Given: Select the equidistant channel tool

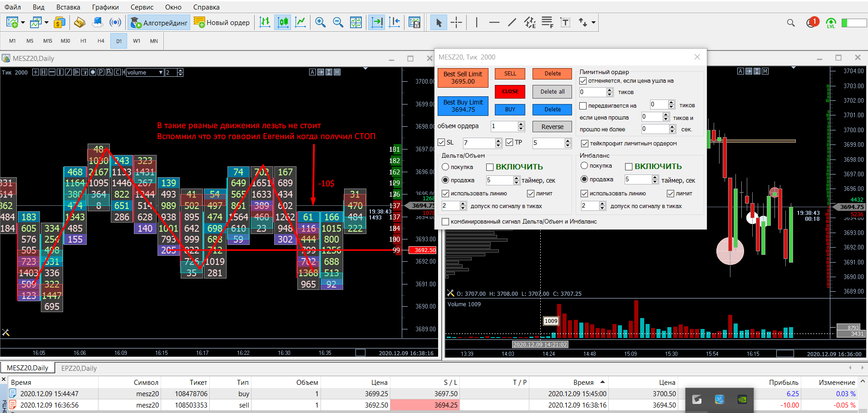Looking at the screenshot, I should click(530, 22).
